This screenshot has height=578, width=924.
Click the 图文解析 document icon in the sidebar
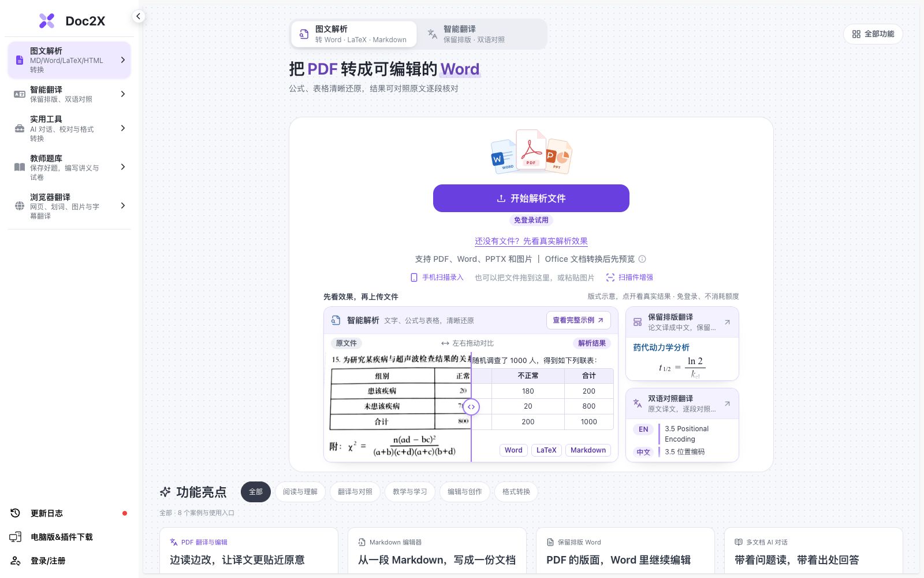point(20,60)
